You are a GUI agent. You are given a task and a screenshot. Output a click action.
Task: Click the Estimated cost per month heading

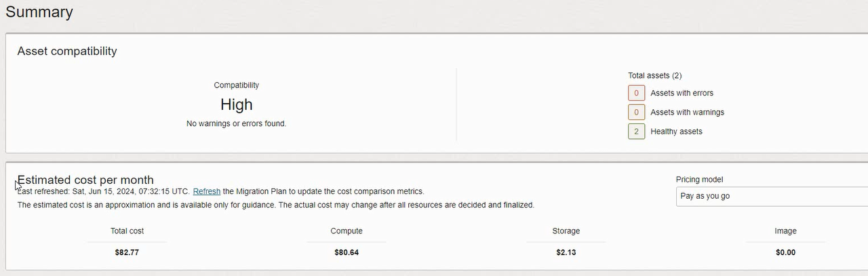[85, 180]
